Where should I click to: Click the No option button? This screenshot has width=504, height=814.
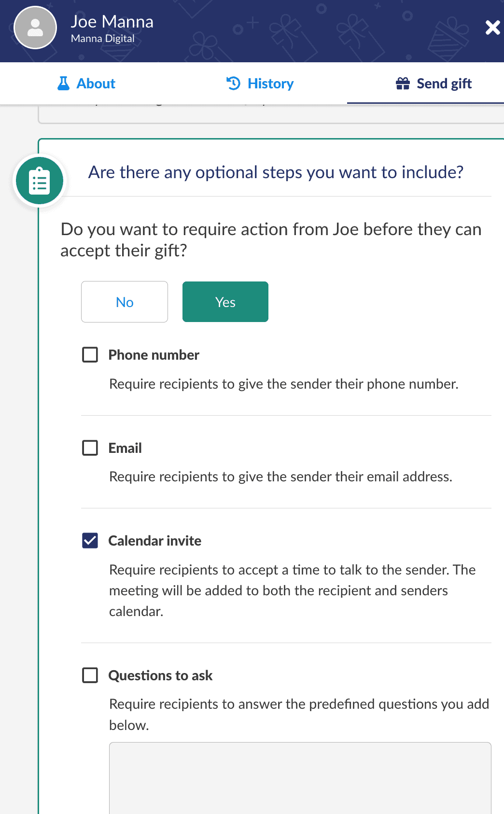(x=124, y=302)
